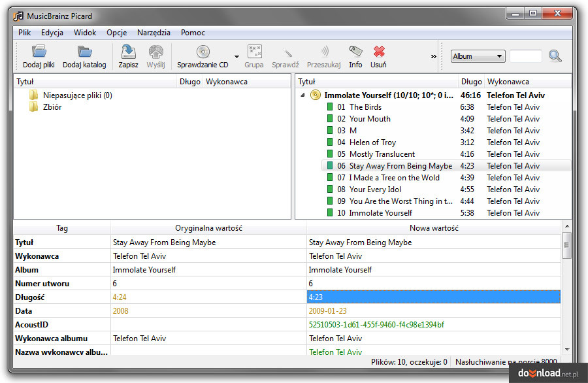Click green status icon for Your Mouth

pos(330,118)
